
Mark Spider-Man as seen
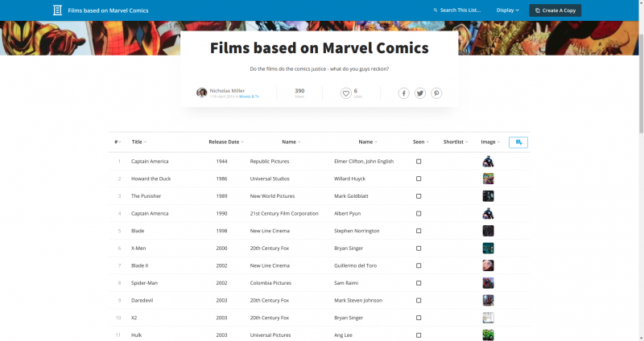[419, 283]
